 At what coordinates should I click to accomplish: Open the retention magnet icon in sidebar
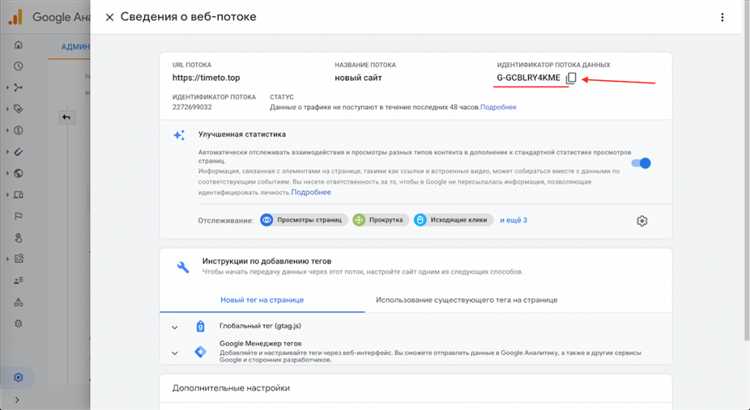click(18, 152)
